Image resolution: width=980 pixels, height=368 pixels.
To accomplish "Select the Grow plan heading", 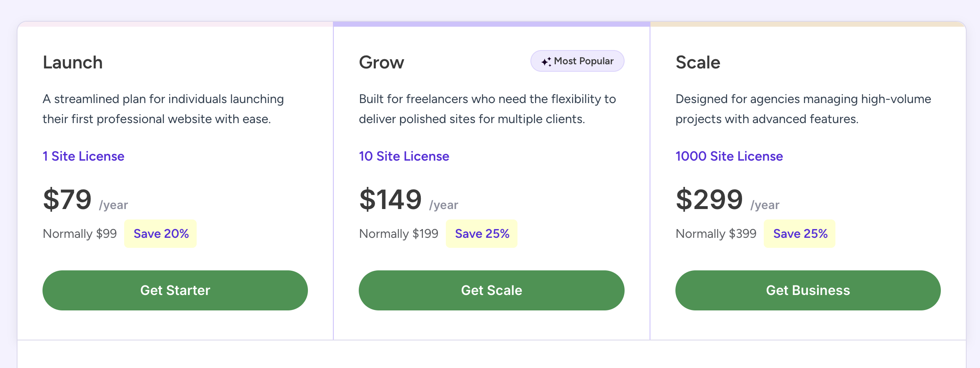I will (381, 63).
